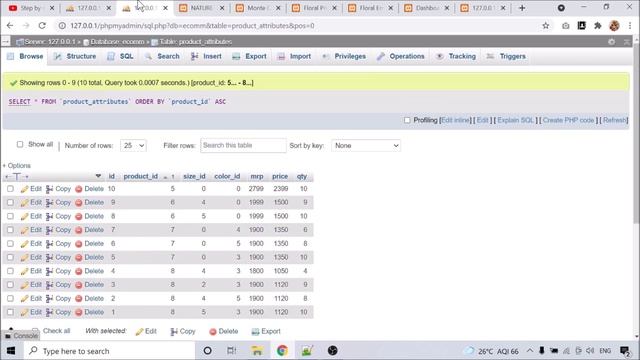Click the edit pencil icon for row id 4
The height and width of the screenshot is (360, 640).
(24, 271)
